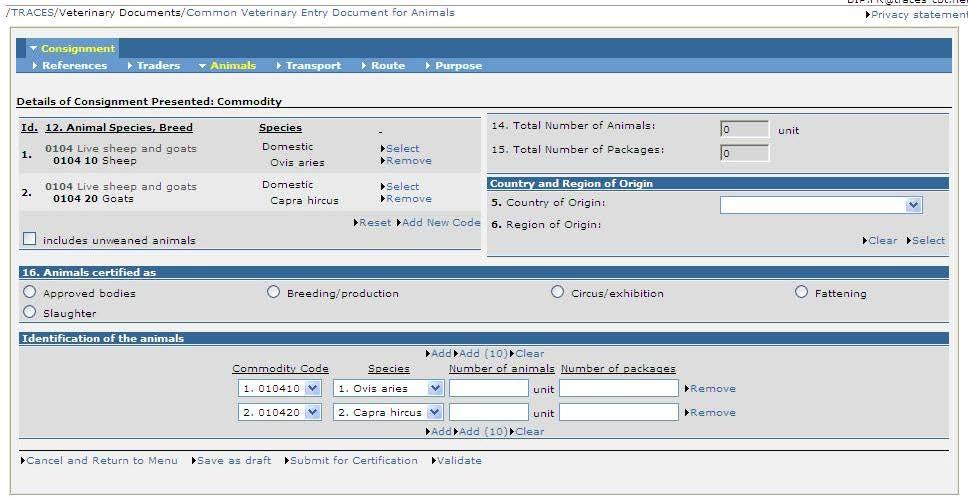This screenshot has height=502, width=968.
Task: Click bottom Add (10) link
Action: pyautogui.click(x=483, y=432)
